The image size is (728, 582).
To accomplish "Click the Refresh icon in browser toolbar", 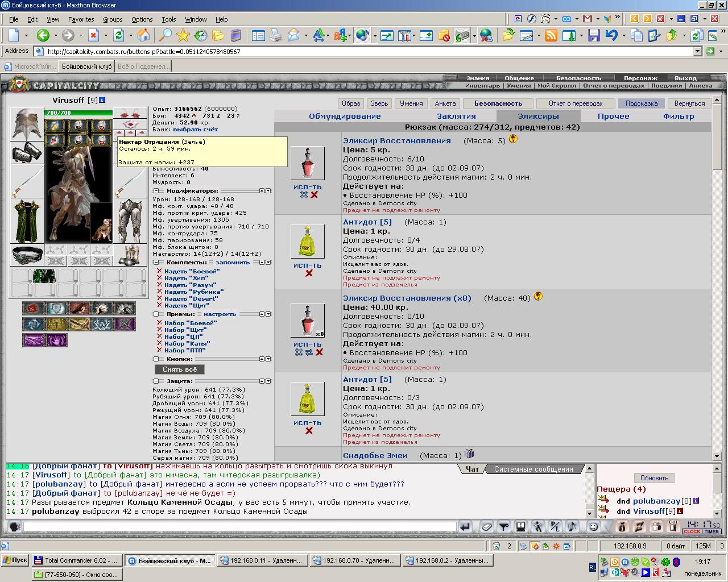I will pyautogui.click(x=118, y=36).
